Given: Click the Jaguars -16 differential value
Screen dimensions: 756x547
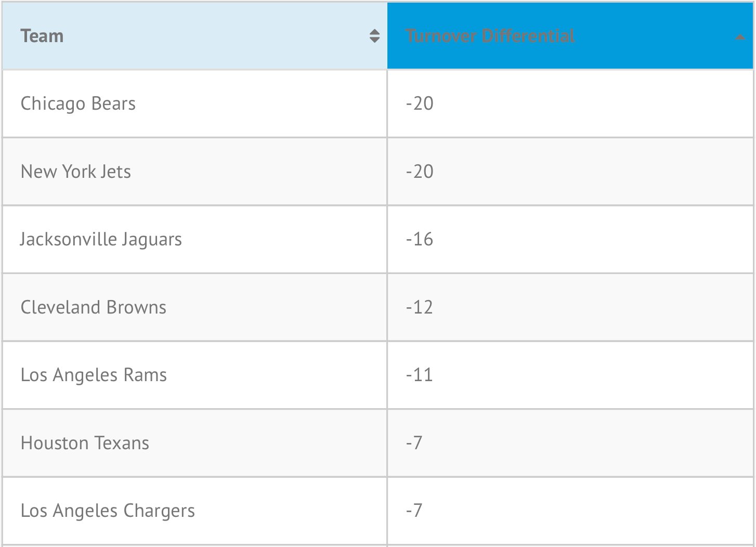Looking at the screenshot, I should [420, 239].
